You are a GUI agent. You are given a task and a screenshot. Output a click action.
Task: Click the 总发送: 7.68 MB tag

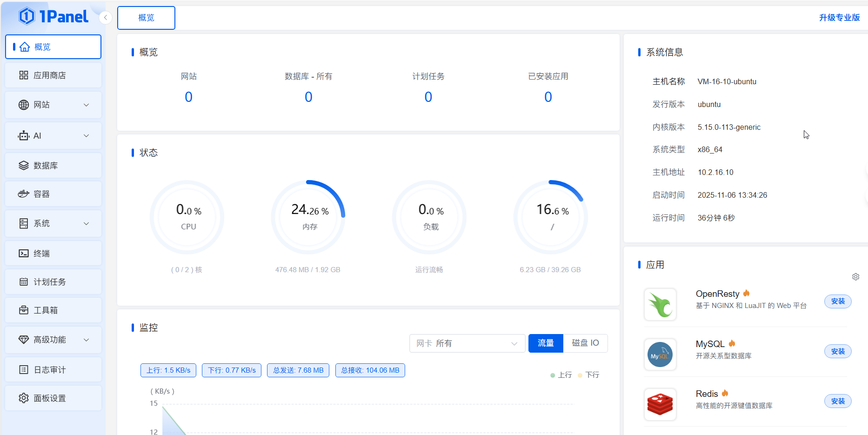click(x=298, y=370)
